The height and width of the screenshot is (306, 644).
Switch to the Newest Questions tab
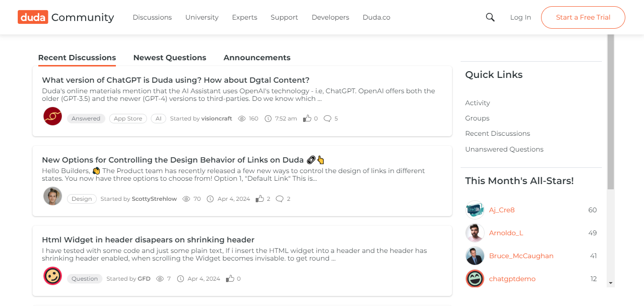pos(169,57)
